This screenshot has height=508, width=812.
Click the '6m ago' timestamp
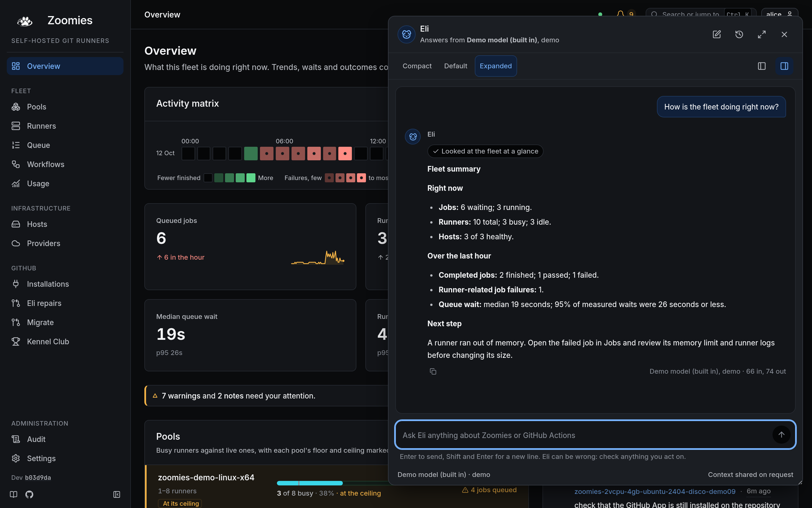coord(758,491)
